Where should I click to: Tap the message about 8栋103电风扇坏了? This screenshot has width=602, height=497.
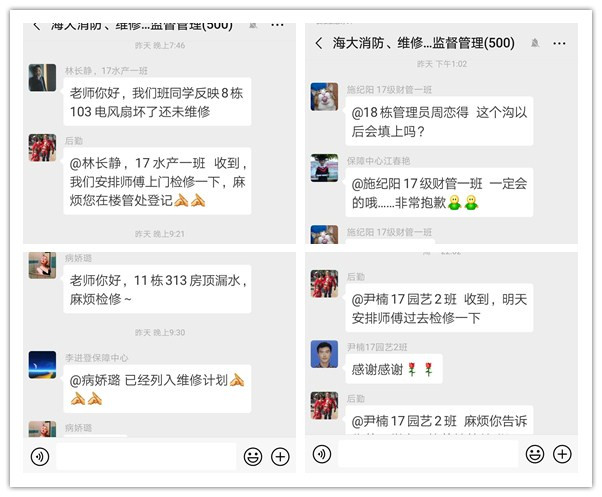point(157,102)
